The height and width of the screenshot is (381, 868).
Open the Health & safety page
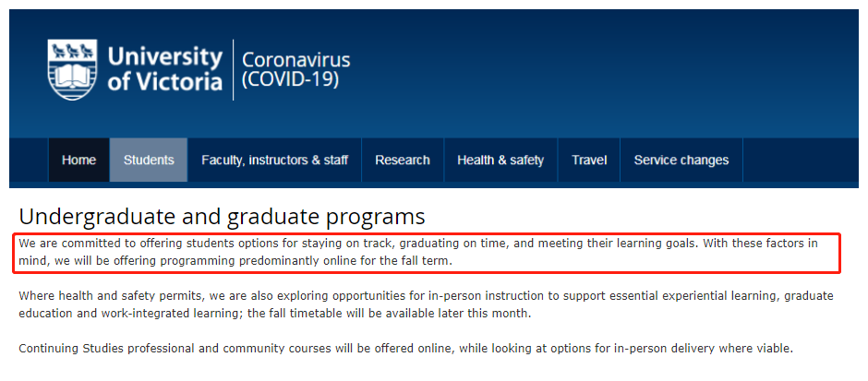tap(500, 161)
